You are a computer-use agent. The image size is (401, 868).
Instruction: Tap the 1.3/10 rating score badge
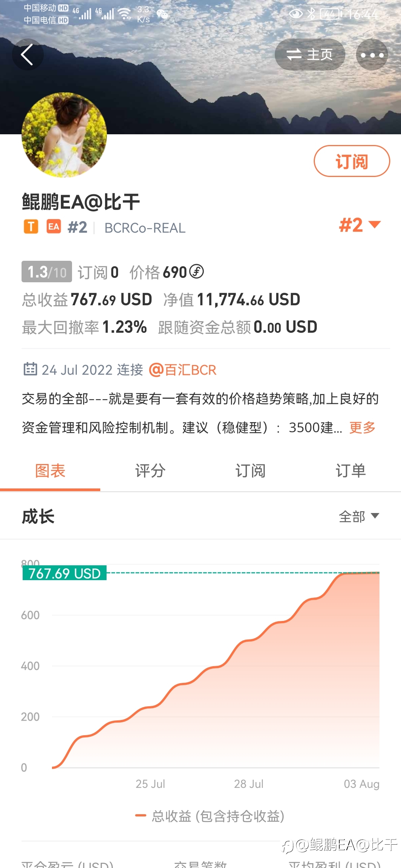pyautogui.click(x=47, y=272)
